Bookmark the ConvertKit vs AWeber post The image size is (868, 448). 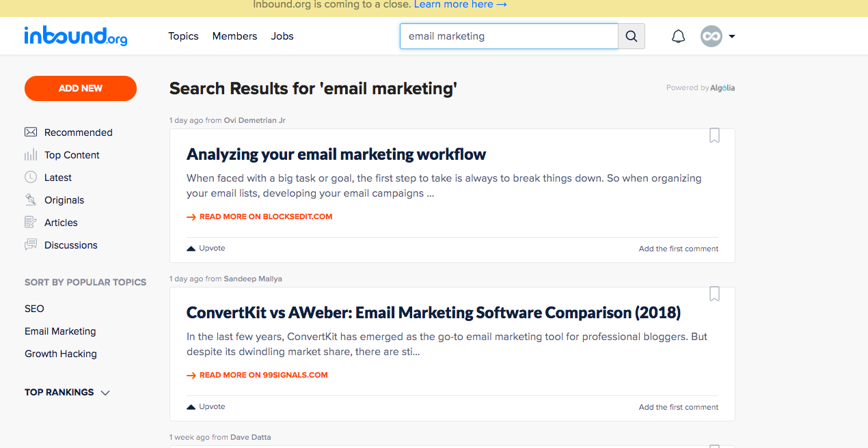pyautogui.click(x=714, y=294)
